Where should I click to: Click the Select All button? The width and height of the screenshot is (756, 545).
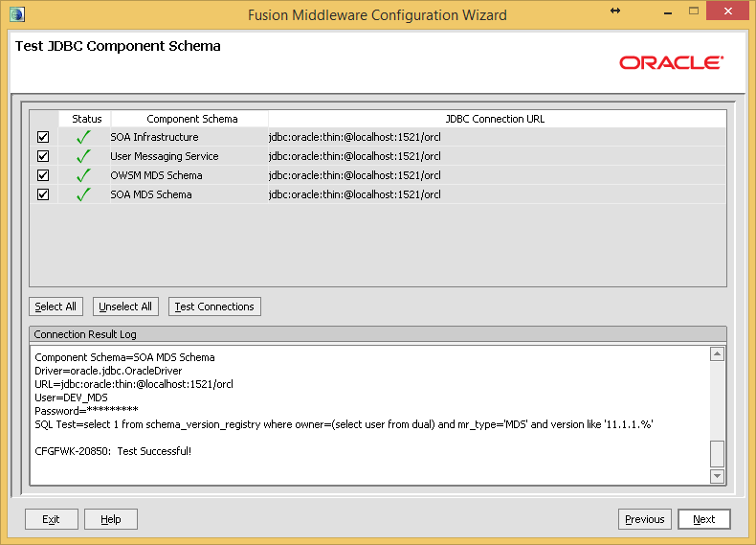pos(56,307)
